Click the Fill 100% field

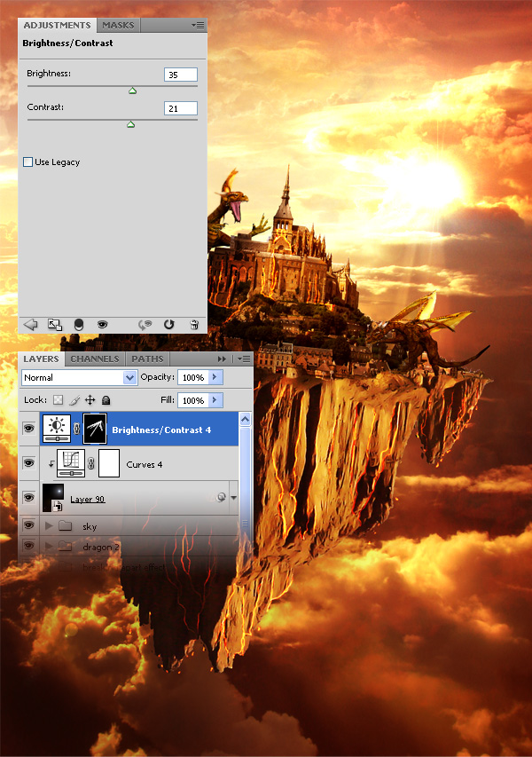click(x=193, y=400)
